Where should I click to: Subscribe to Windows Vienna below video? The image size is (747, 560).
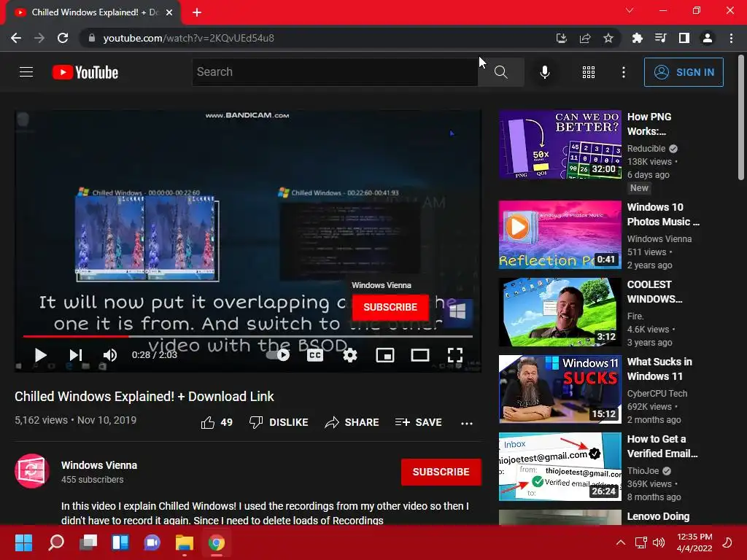tap(441, 472)
